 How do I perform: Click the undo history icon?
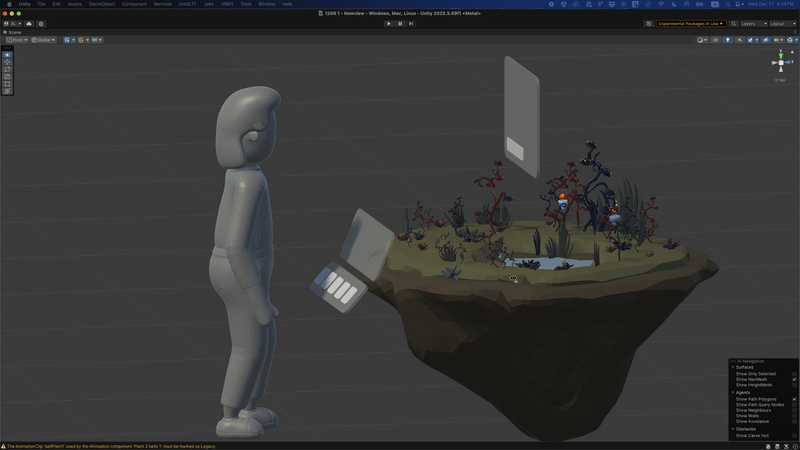(649, 23)
